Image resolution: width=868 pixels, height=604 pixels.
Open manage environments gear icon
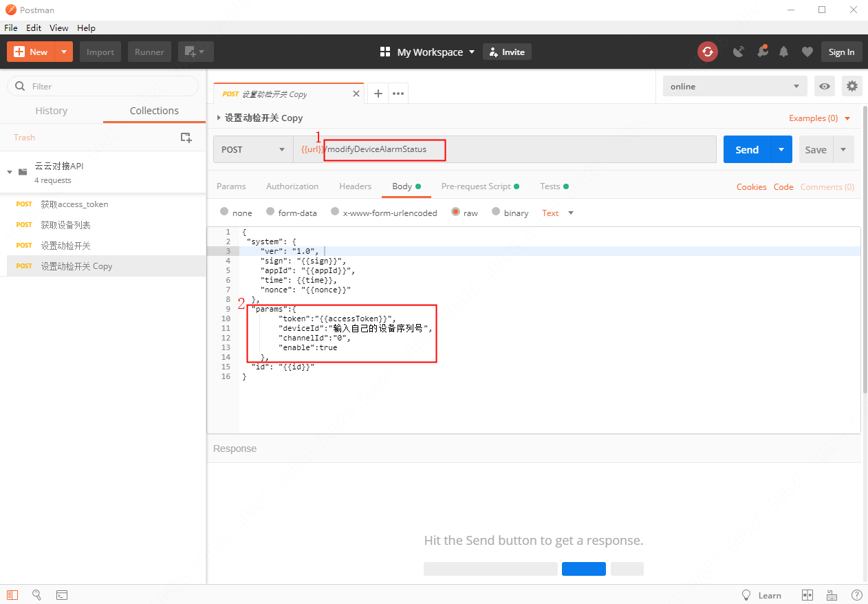tap(852, 87)
